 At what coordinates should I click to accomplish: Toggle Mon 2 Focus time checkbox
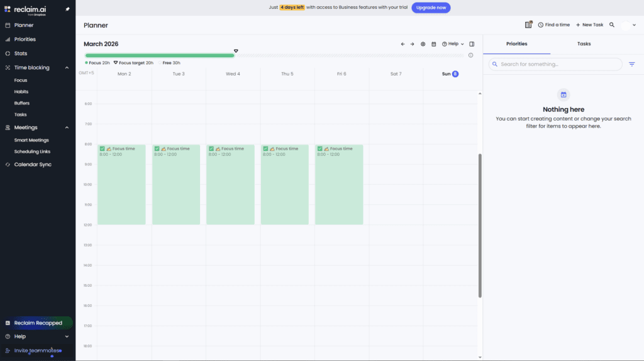click(x=103, y=148)
